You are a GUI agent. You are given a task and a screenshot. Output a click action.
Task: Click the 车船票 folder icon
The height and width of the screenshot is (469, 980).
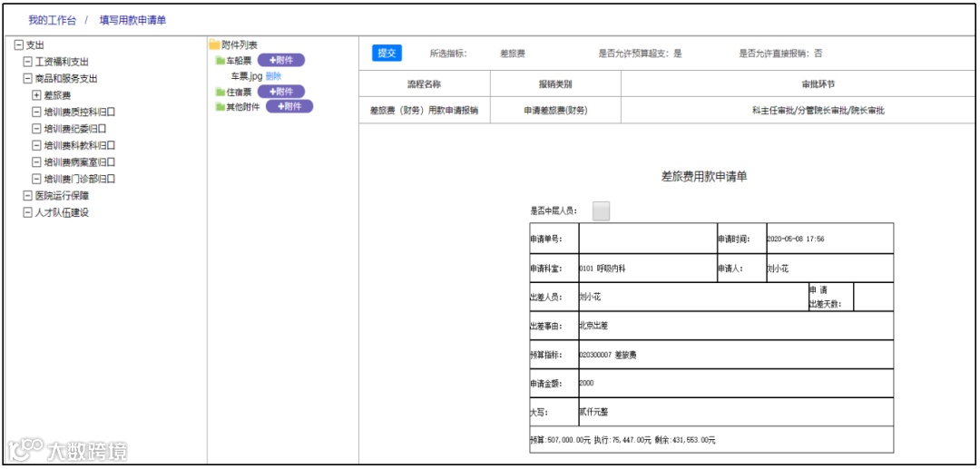tap(220, 61)
